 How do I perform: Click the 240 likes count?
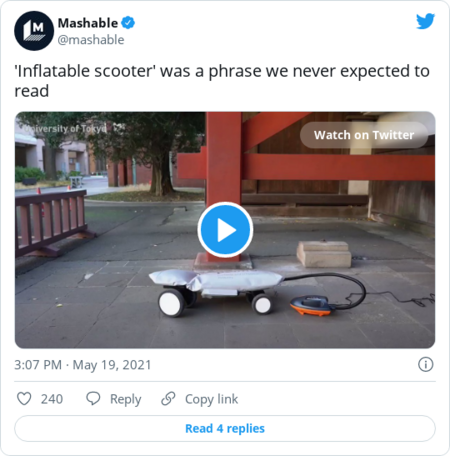[52, 399]
